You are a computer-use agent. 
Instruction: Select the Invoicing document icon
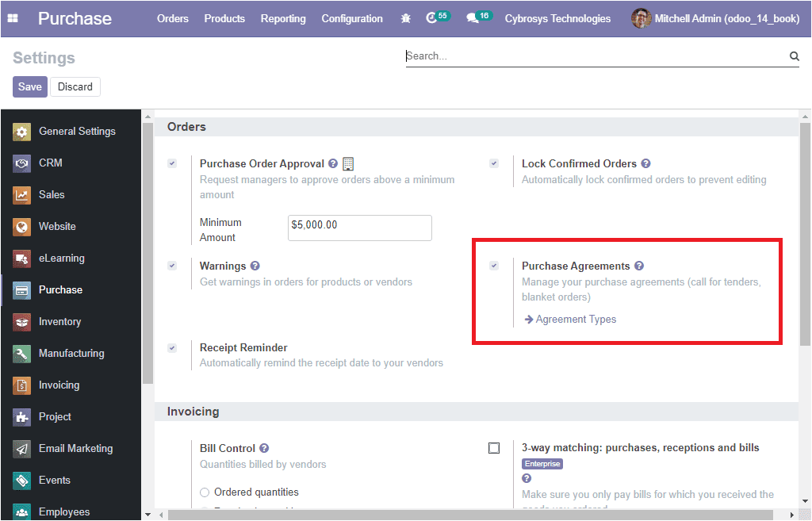(x=21, y=385)
